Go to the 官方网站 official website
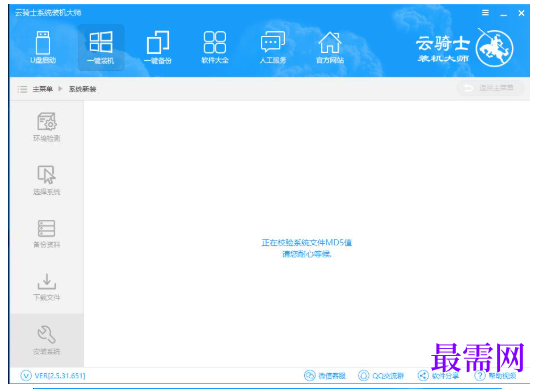The image size is (543, 389). tap(330, 47)
